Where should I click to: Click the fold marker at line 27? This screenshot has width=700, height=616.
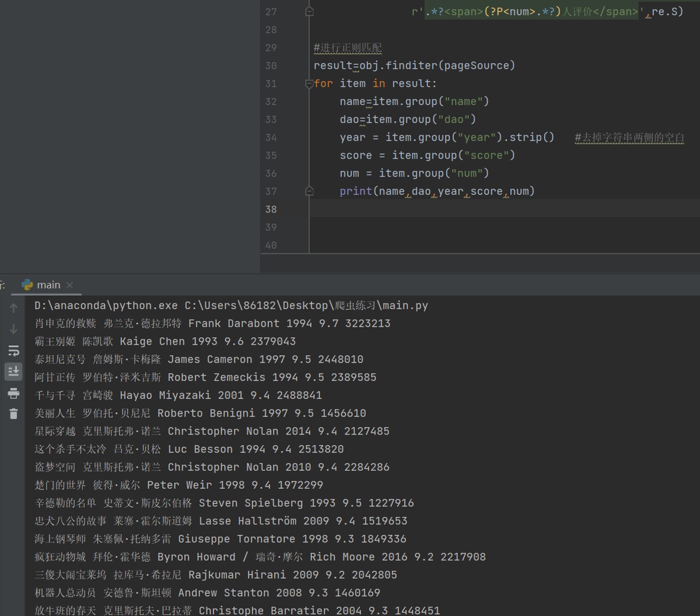coord(310,12)
